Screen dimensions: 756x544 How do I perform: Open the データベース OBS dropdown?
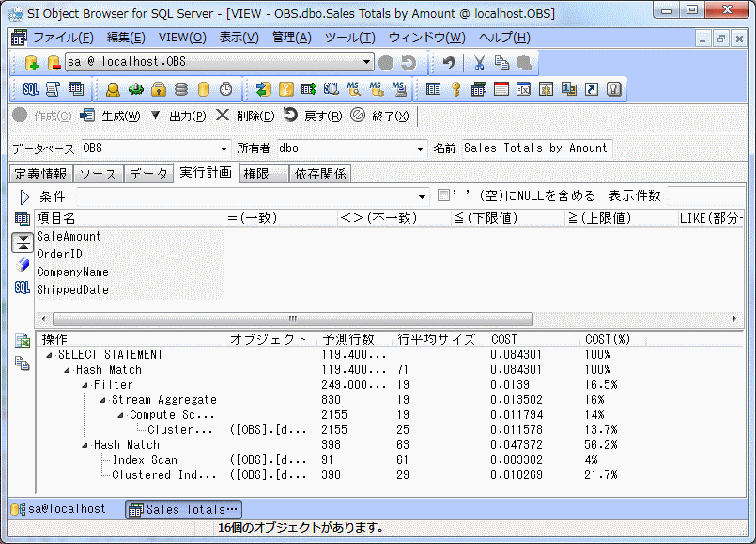[x=224, y=148]
